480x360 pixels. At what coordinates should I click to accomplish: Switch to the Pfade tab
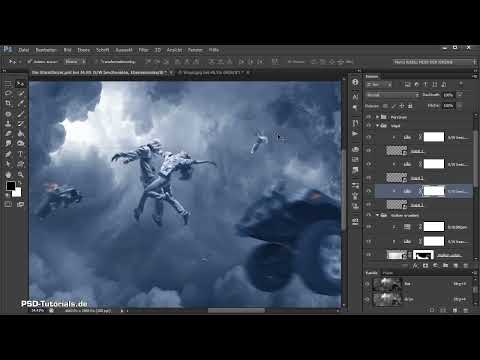387,273
